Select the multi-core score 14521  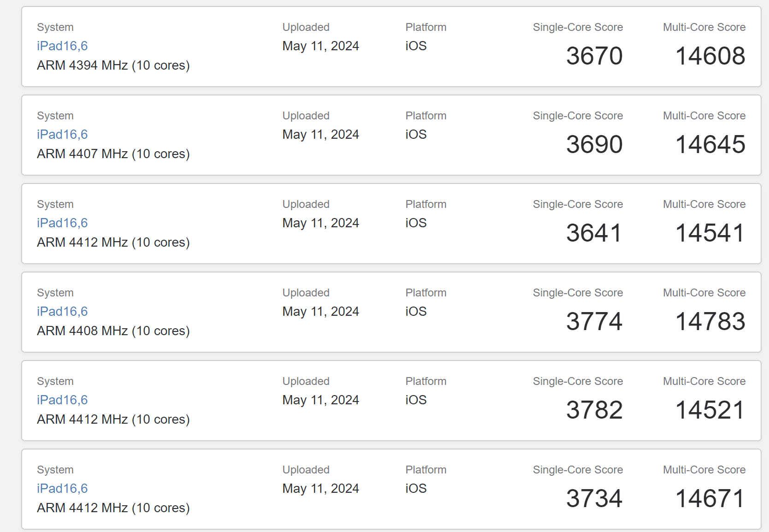(710, 410)
